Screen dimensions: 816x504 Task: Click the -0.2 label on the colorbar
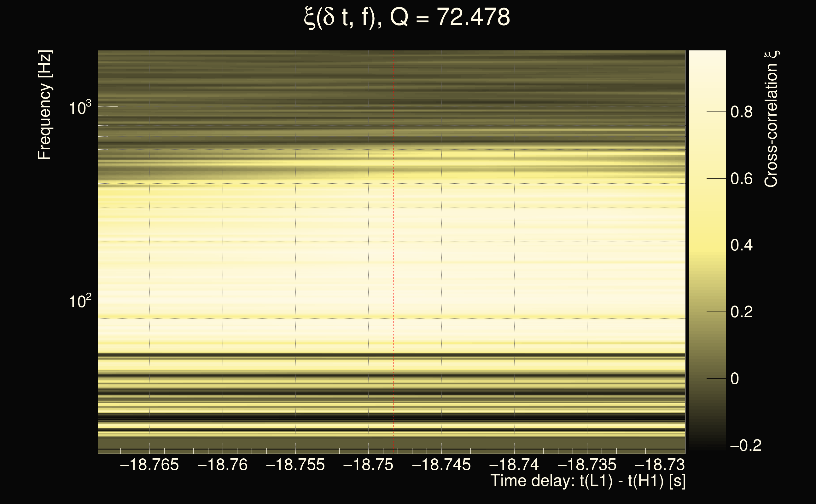(746, 446)
